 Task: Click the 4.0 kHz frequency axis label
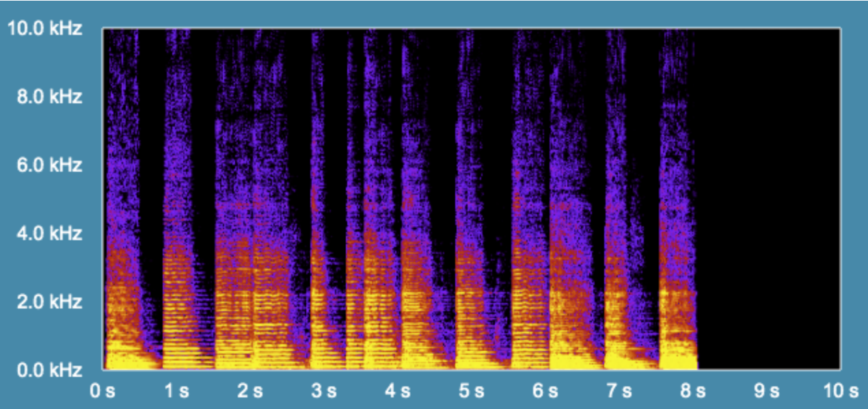[49, 233]
